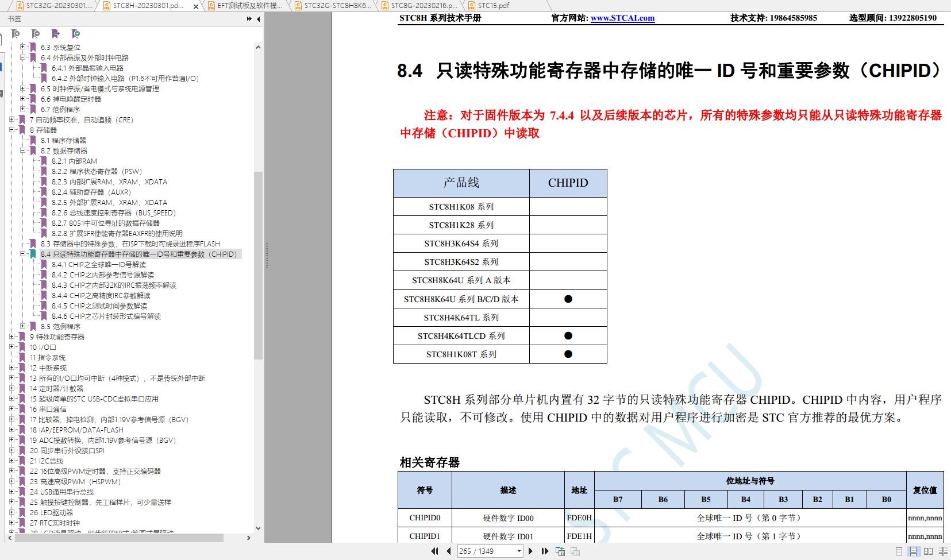Expand the bookmarks panel with double arrow
Screen dimensions: 951x560
(249, 19)
